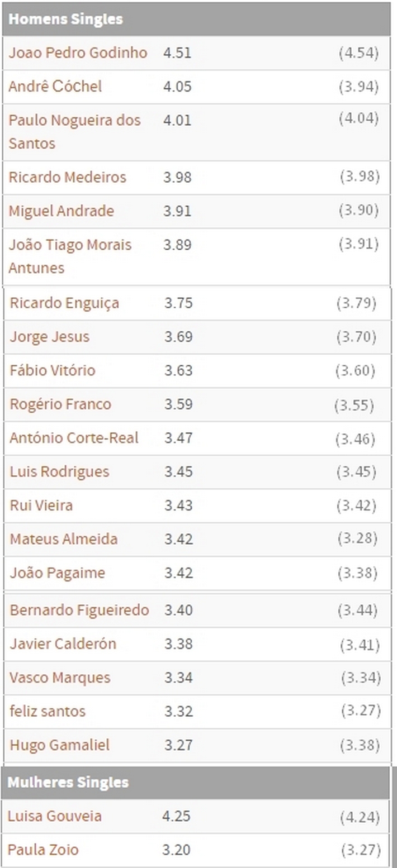Click the Paula Zoio link
The height and width of the screenshot is (868, 397).
[x=43, y=850]
